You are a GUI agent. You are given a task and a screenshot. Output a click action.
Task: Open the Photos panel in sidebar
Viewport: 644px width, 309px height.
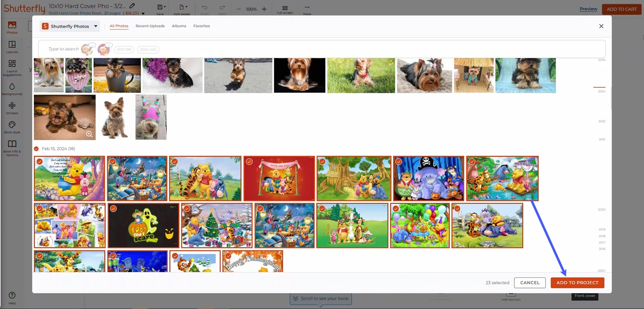[x=12, y=27]
